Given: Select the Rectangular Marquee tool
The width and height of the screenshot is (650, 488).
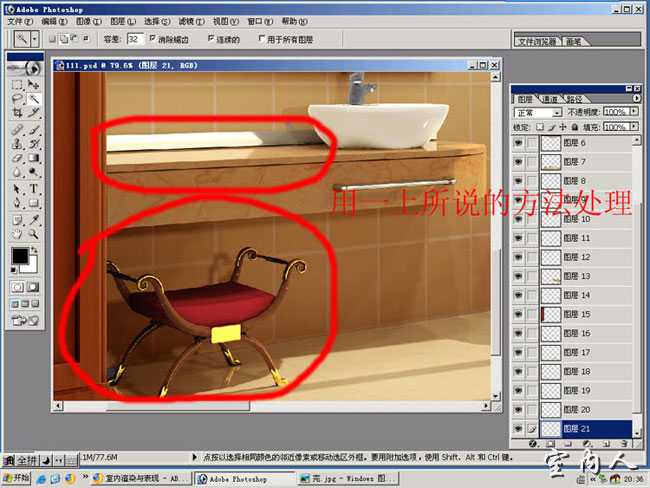Looking at the screenshot, I should coord(17,85).
